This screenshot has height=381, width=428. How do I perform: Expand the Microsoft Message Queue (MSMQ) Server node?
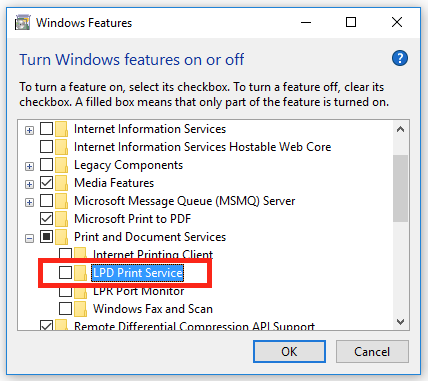(29, 202)
